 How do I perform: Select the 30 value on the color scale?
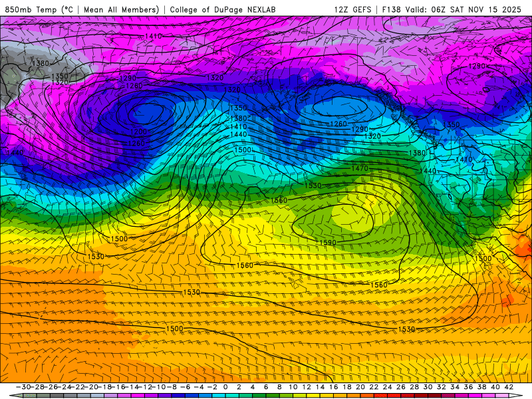(428, 387)
